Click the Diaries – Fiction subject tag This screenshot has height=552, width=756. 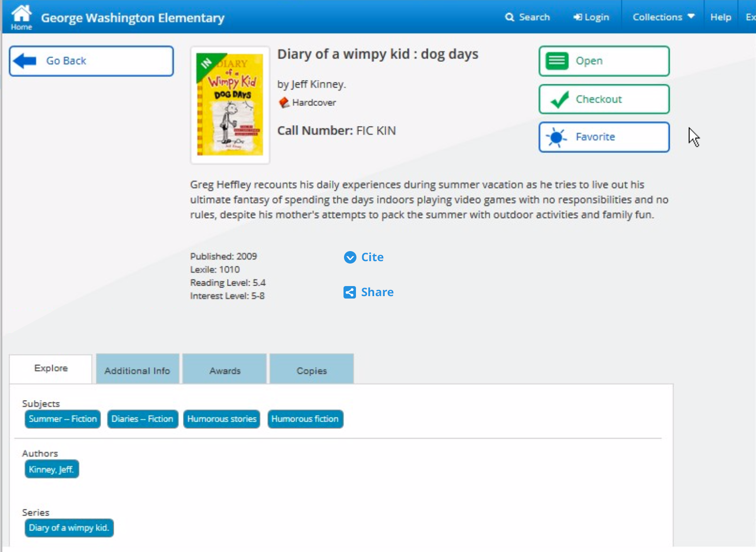(142, 419)
